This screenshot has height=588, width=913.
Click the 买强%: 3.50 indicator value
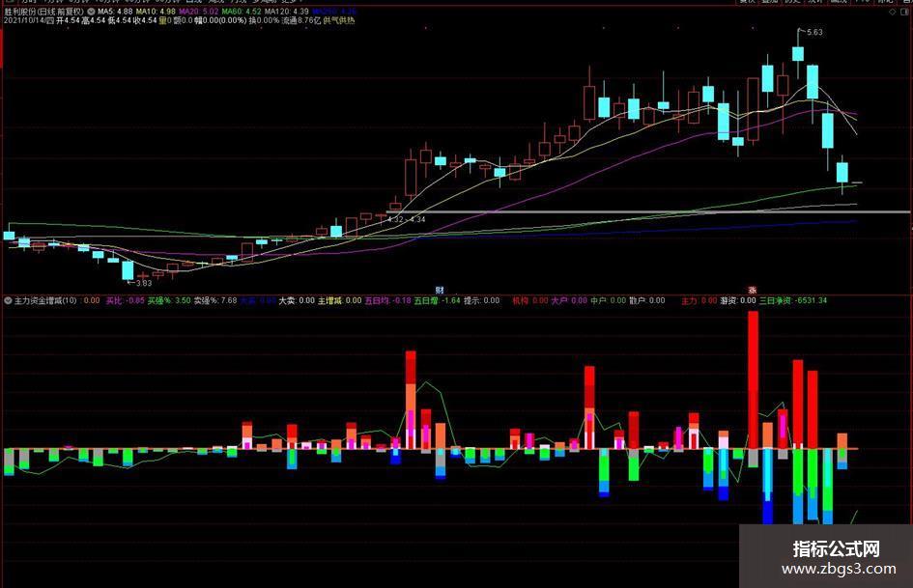[169, 301]
